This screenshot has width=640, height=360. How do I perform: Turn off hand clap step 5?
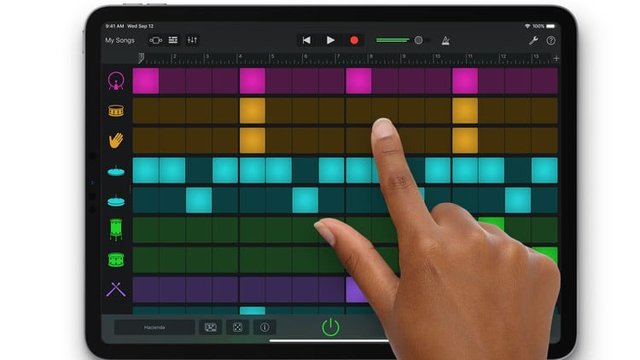tap(252, 140)
